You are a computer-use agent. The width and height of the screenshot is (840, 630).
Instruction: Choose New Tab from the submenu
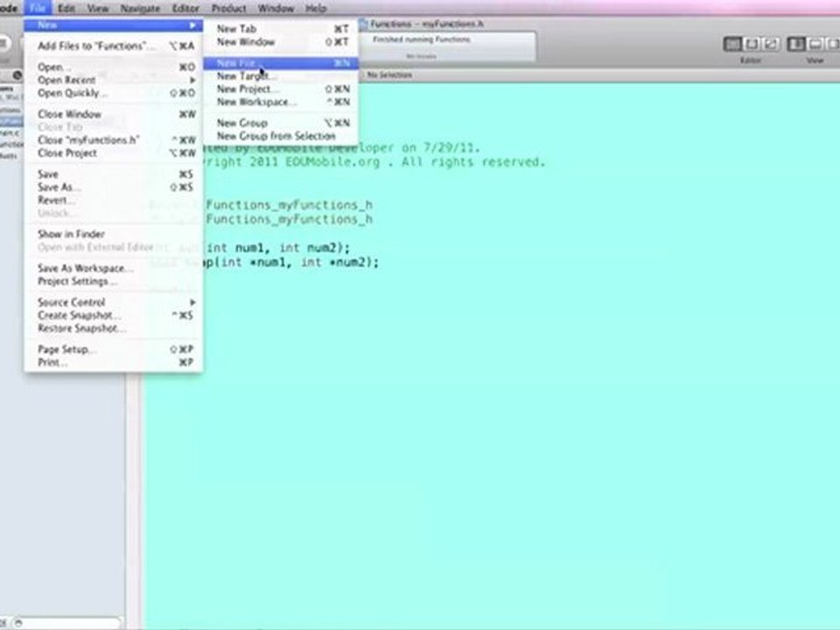coord(281,29)
